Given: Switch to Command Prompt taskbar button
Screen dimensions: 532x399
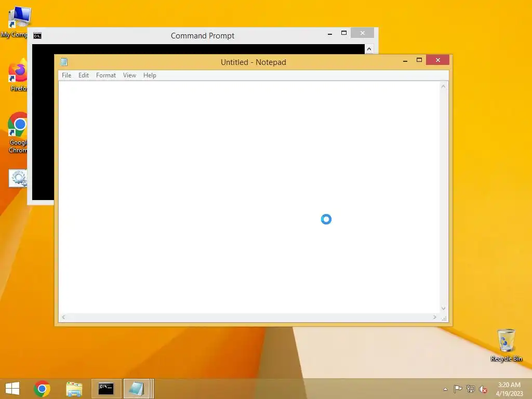Looking at the screenshot, I should pos(106,389).
